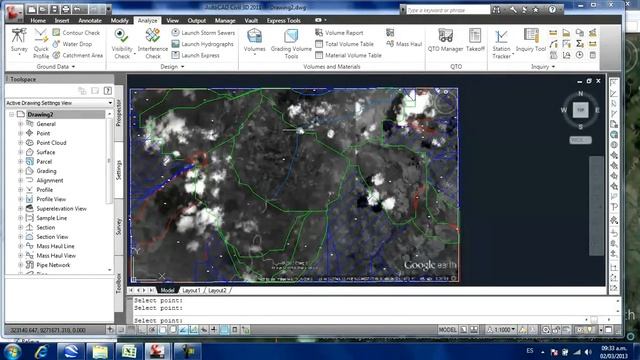Image resolution: width=640 pixels, height=360 pixels.
Task: Open the Takeoff tool
Action: point(475,41)
